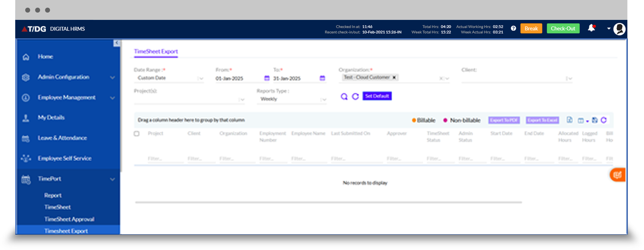Click the grid refresh icon
This screenshot has width=644, height=250.
(603, 120)
